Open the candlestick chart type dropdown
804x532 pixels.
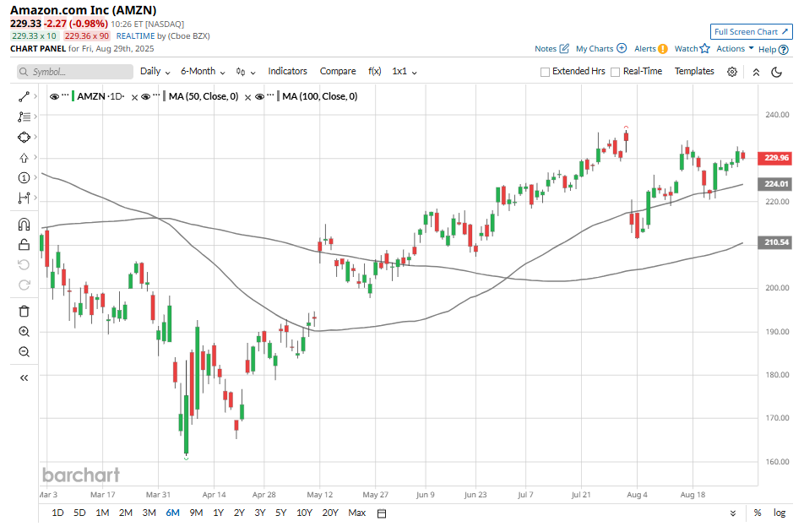click(246, 72)
